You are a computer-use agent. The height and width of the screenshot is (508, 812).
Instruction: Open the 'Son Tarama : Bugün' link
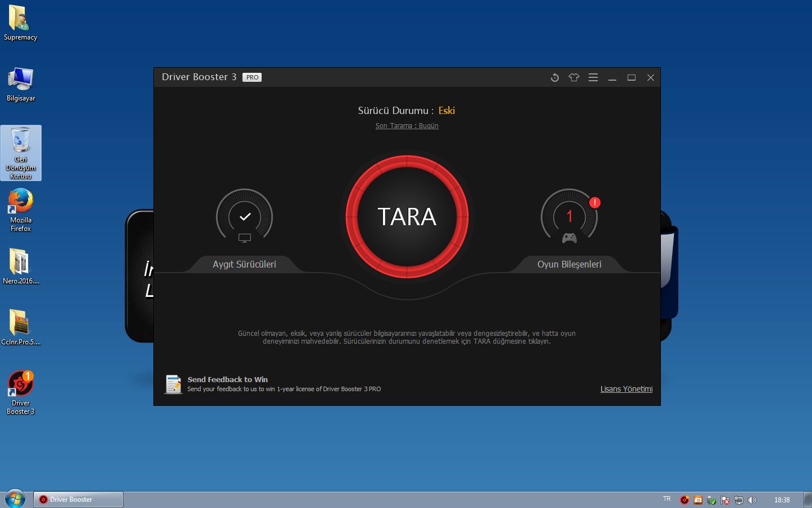pyautogui.click(x=407, y=126)
